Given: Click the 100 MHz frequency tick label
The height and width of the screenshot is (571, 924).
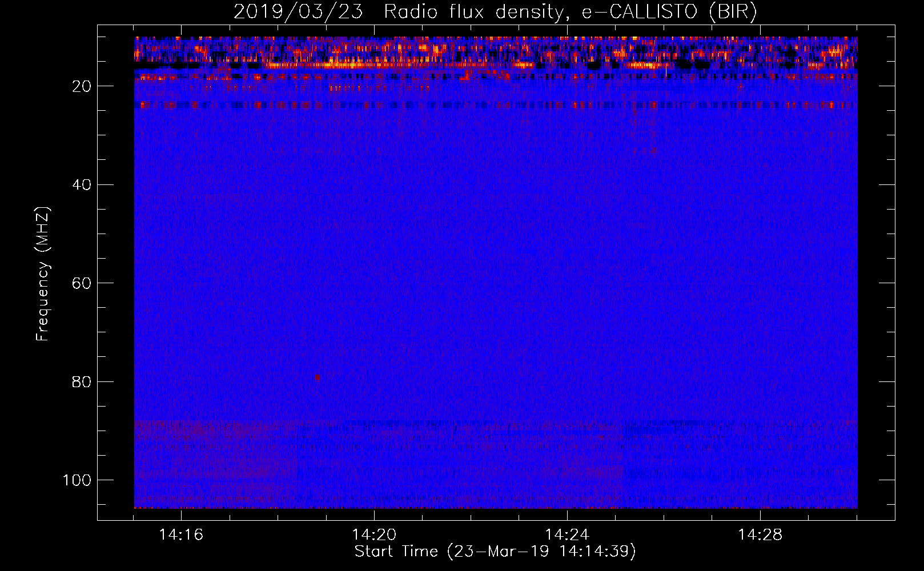Looking at the screenshot, I should [x=77, y=480].
